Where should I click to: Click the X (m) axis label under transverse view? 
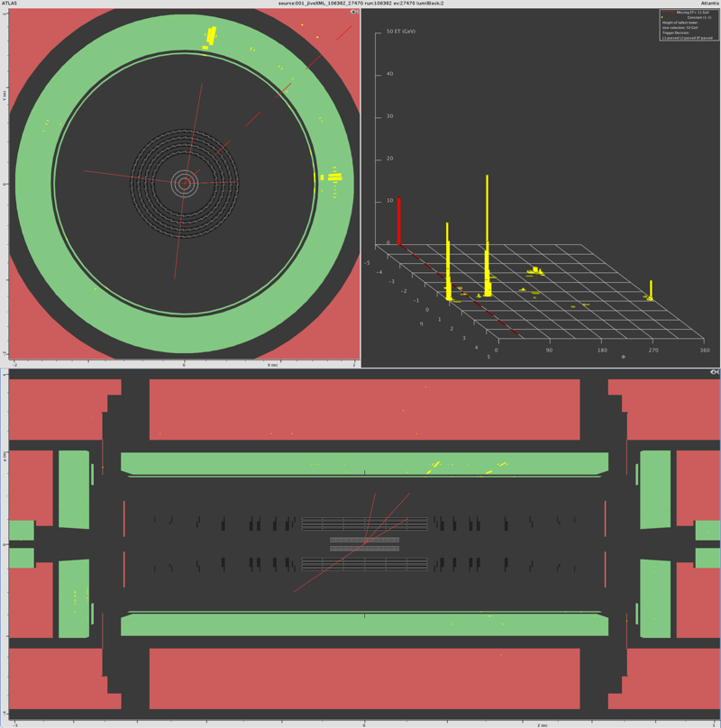(271, 365)
